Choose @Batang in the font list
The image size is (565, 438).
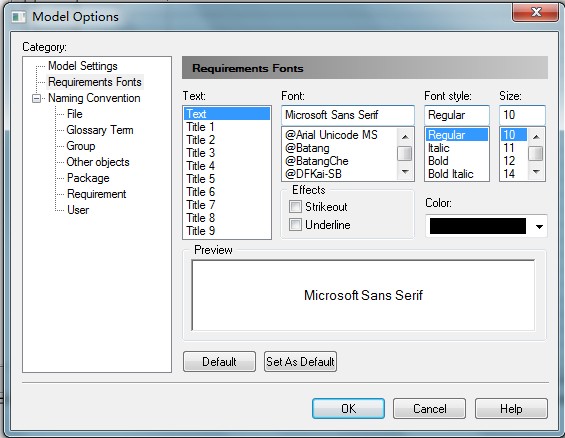tap(307, 148)
